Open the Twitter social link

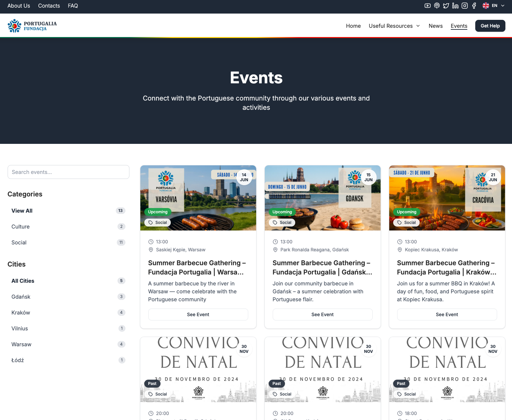(446, 6)
